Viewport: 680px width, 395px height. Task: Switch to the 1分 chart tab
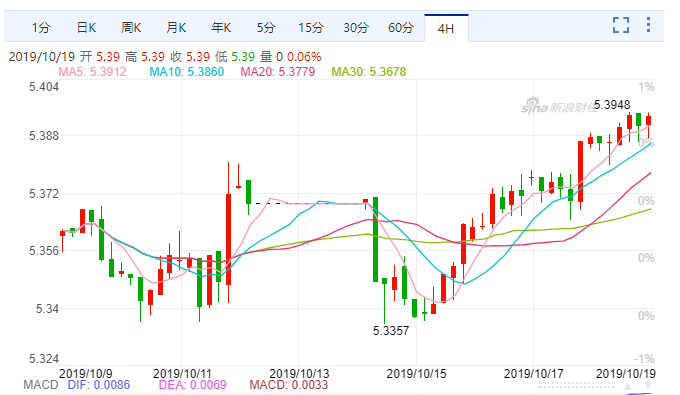(x=41, y=28)
